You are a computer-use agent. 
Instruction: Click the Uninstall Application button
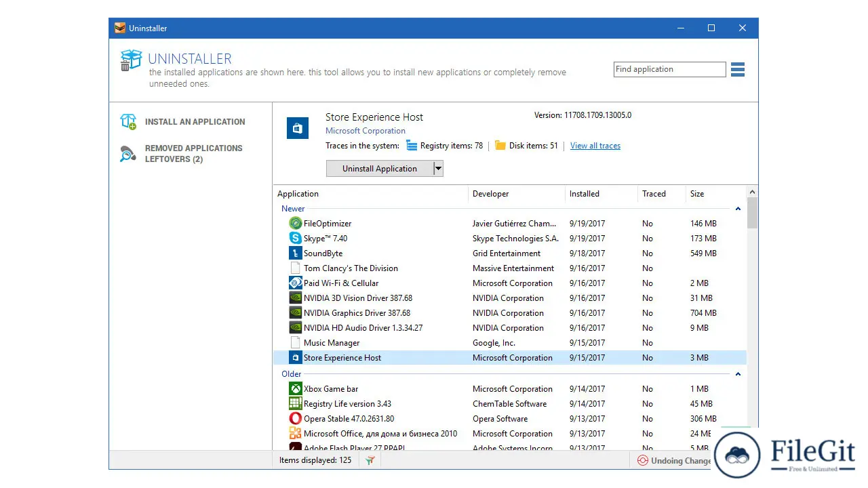click(380, 169)
